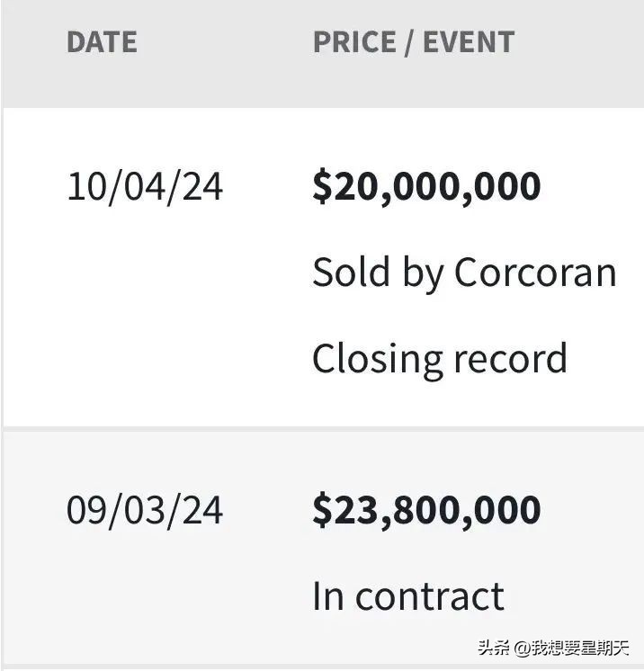Open the Closing record entry
This screenshot has width=644, height=671.
(439, 359)
